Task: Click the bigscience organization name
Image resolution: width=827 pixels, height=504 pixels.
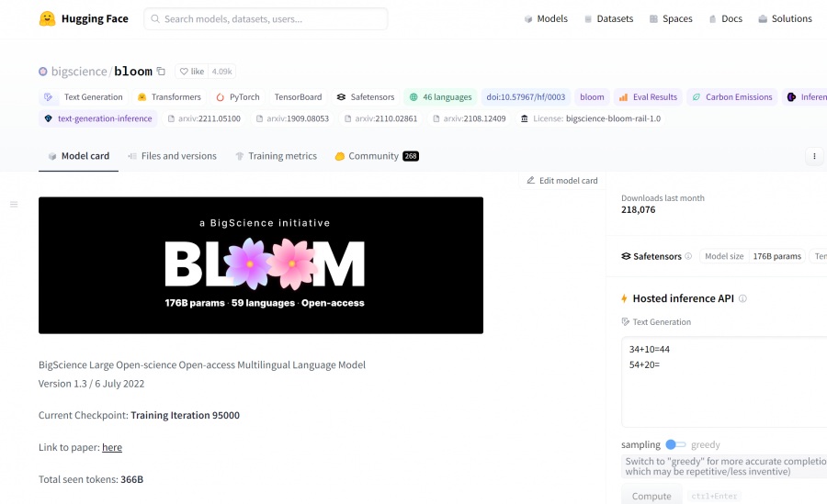Action: (79, 72)
